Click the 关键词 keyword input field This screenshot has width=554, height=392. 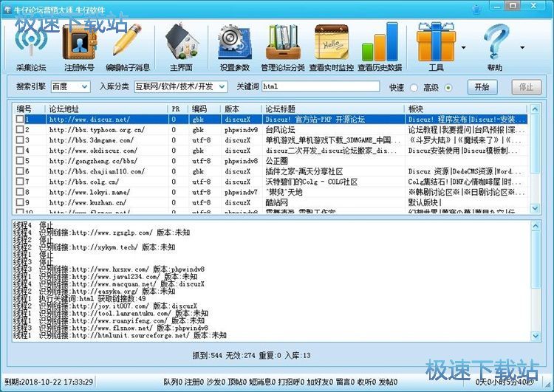tap(321, 86)
